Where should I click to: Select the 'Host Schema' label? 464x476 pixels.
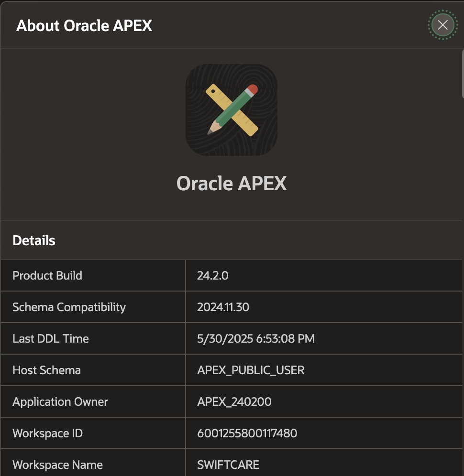click(x=47, y=370)
